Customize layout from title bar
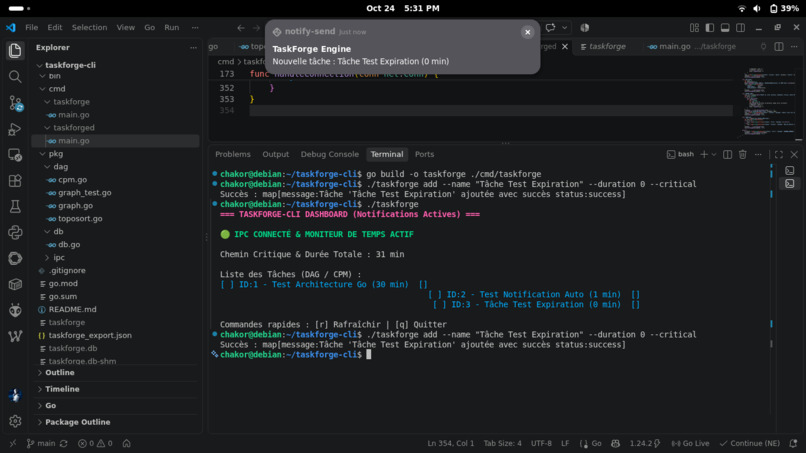 pos(694,28)
